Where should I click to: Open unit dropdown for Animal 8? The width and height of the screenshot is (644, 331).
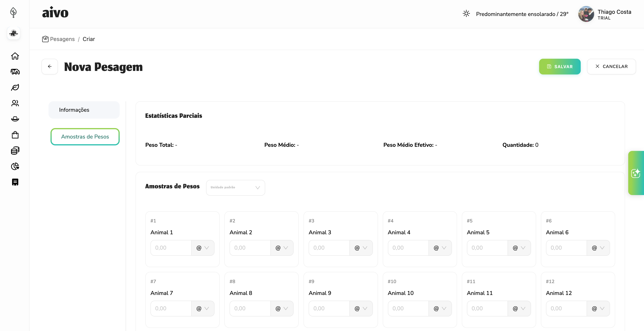pos(282,309)
